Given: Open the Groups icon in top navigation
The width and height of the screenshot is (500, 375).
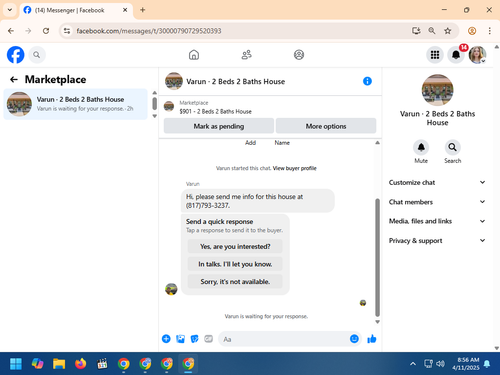Looking at the screenshot, I should [299, 55].
